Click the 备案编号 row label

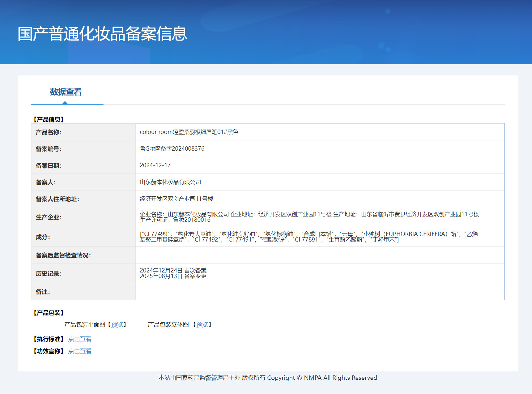point(49,149)
